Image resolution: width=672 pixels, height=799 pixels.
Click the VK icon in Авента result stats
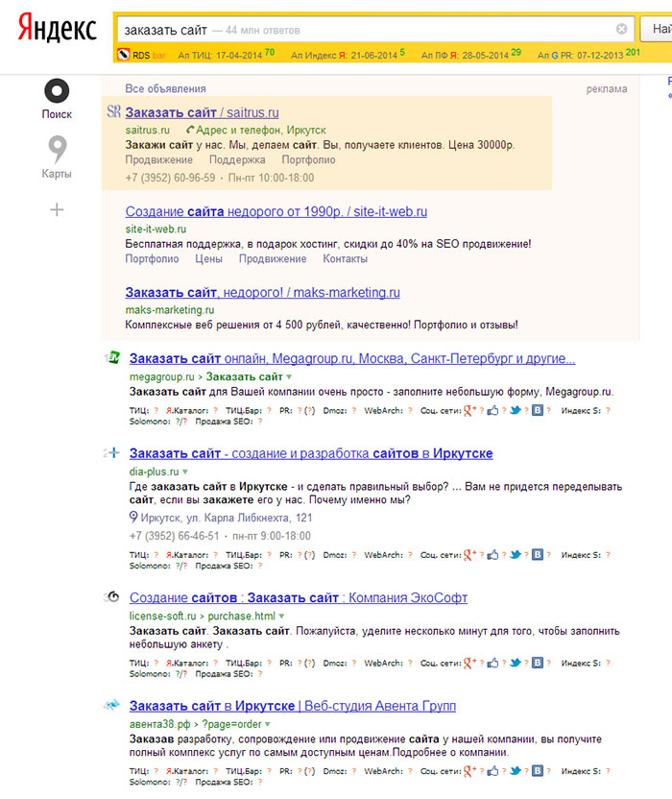538,770
